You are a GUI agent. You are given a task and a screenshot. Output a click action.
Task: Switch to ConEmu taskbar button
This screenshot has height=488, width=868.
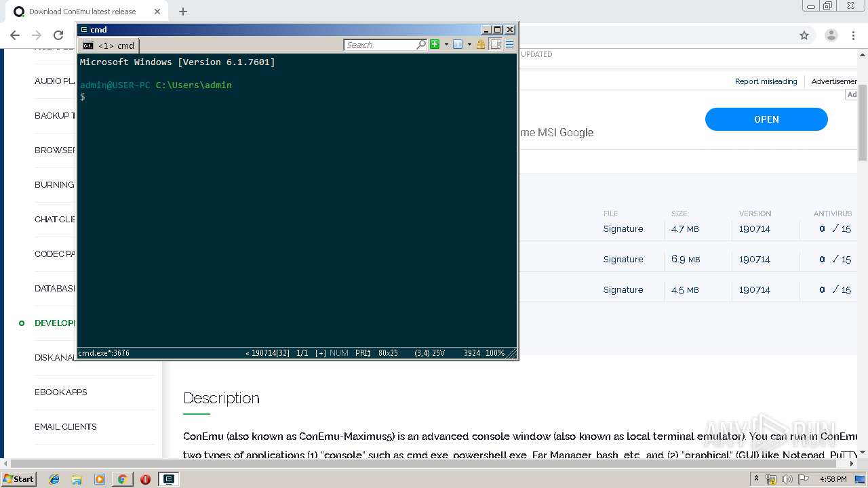click(168, 479)
